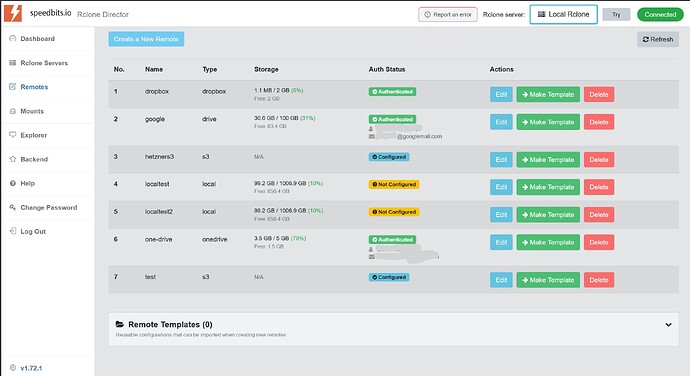Make Template from google remote
This screenshot has height=376, width=690.
pyautogui.click(x=548, y=122)
